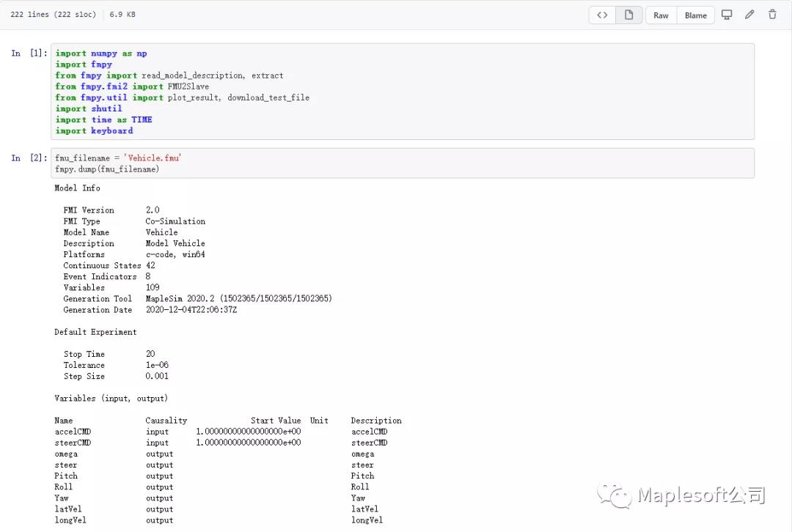
Task: Click the import numpy as np line
Action: click(100, 53)
